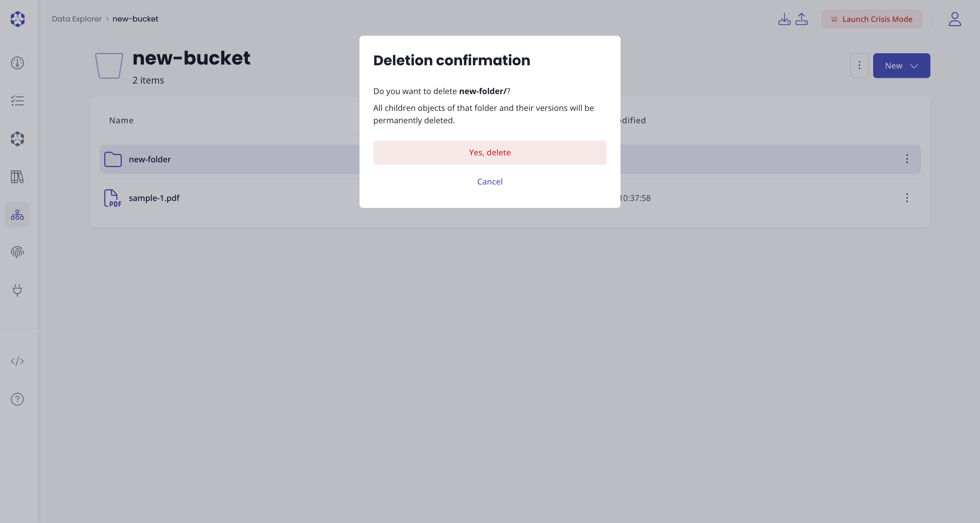Click the upload icon in the top bar
The image size is (980, 523).
point(802,19)
